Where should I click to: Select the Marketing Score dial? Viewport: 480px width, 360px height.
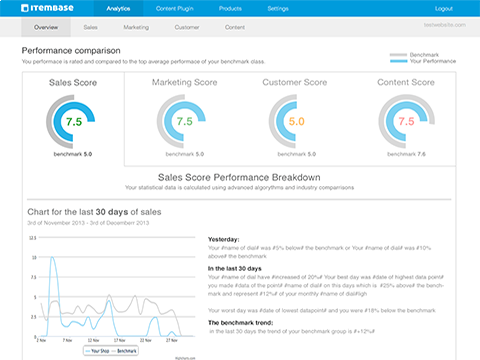pos(181,121)
